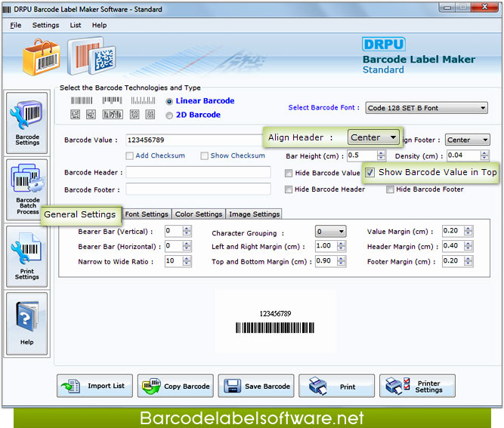The image size is (504, 428).
Task: Select the third linear barcode sample icon
Action: pyautogui.click(x=143, y=101)
